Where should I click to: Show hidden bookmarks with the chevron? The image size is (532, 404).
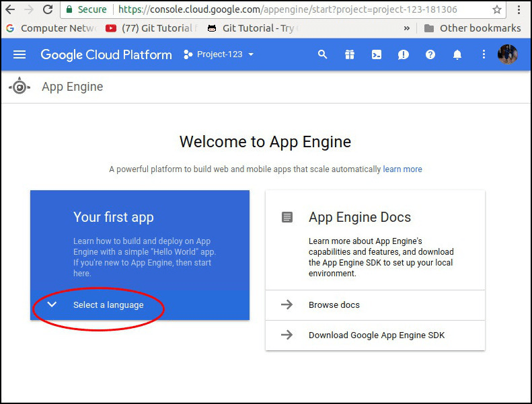click(x=406, y=28)
